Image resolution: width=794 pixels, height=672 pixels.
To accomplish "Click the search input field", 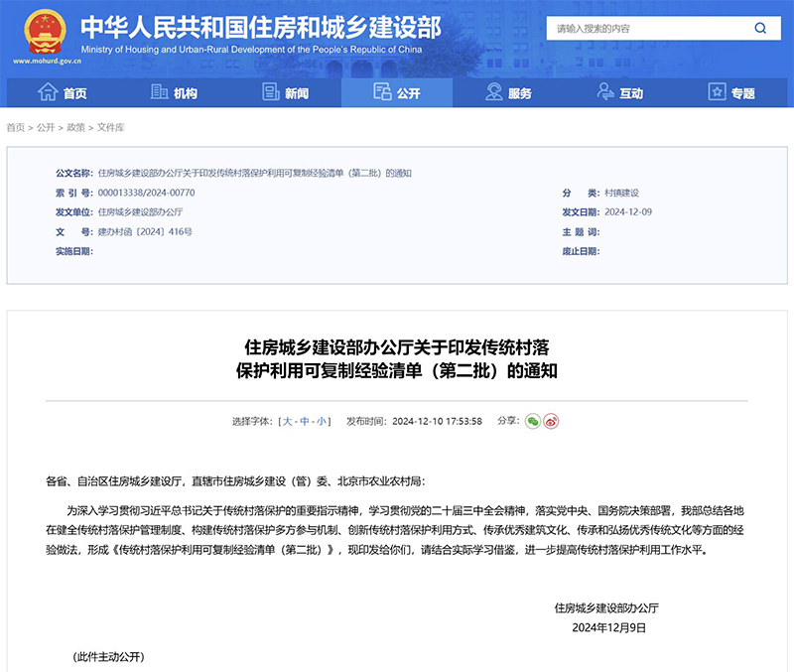I will click(645, 29).
